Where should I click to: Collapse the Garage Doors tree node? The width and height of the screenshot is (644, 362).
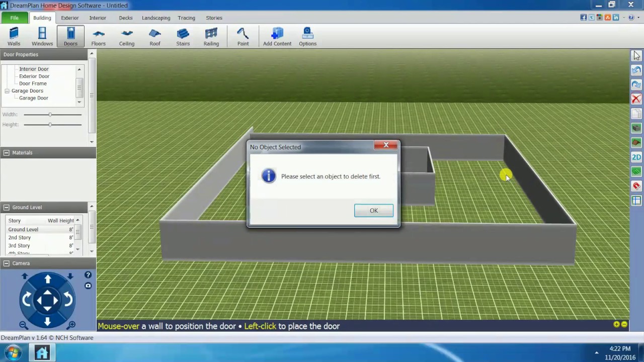tap(7, 91)
